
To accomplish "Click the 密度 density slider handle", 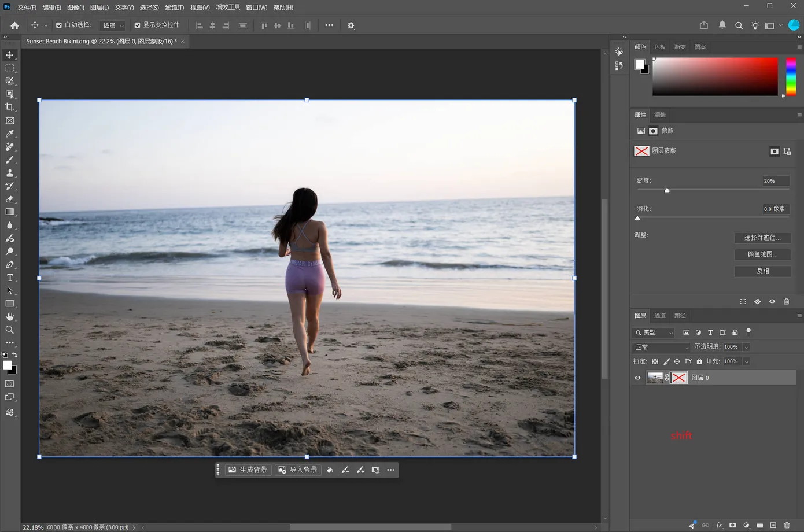I will pyautogui.click(x=667, y=190).
